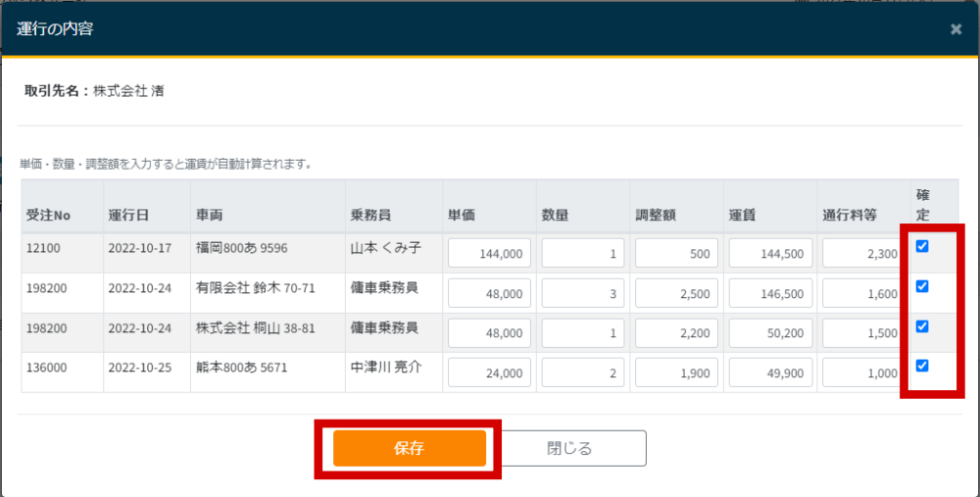Click the 調整額 field showing 2,200
This screenshot has width=980, height=497.
click(678, 333)
